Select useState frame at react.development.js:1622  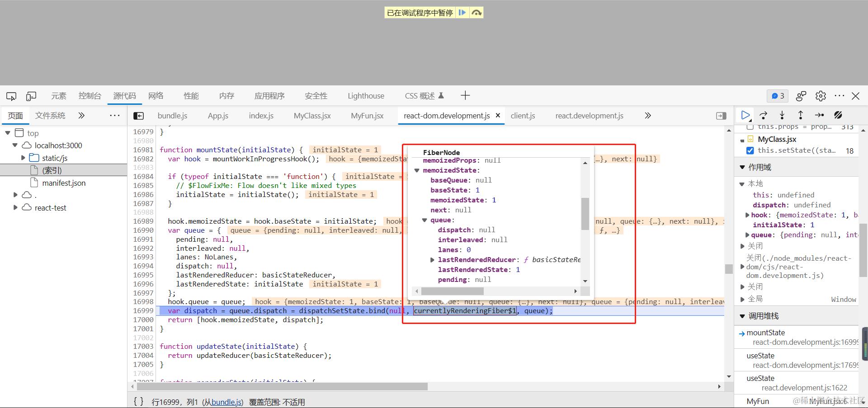(x=797, y=383)
